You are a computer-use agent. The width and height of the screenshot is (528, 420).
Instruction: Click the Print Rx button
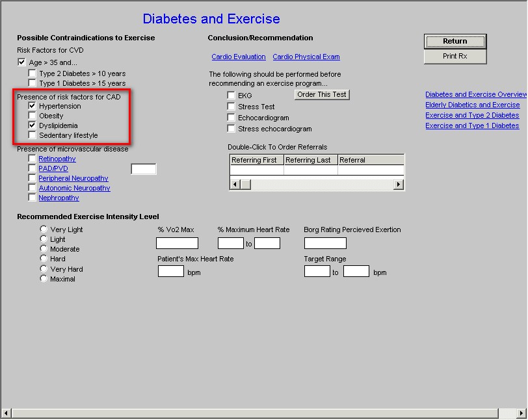tap(455, 57)
